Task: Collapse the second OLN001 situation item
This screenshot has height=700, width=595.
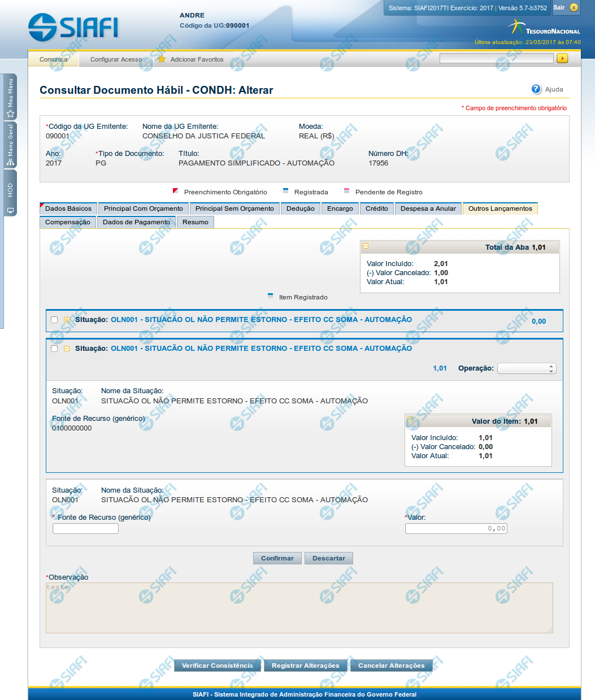Action: pyautogui.click(x=67, y=349)
